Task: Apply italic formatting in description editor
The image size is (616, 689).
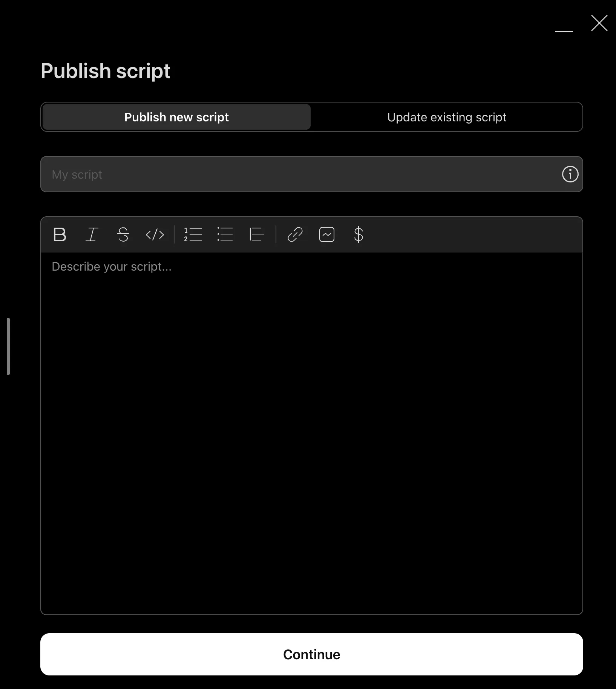Action: (x=92, y=234)
